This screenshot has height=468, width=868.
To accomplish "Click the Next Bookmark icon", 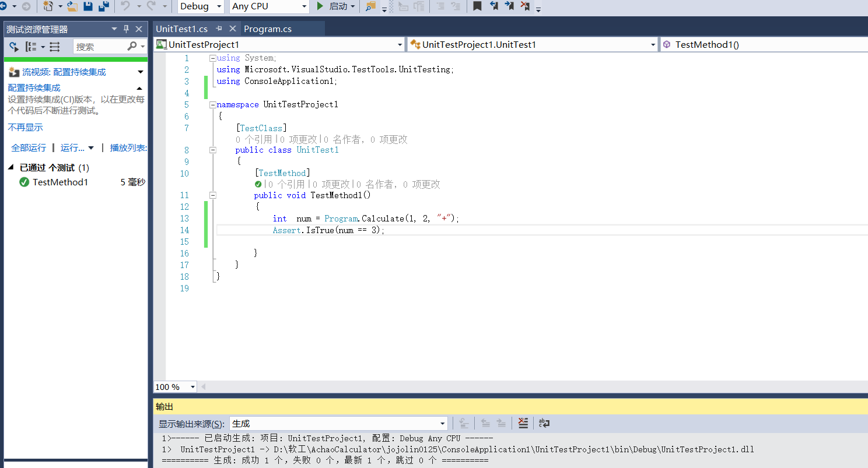I will (509, 6).
